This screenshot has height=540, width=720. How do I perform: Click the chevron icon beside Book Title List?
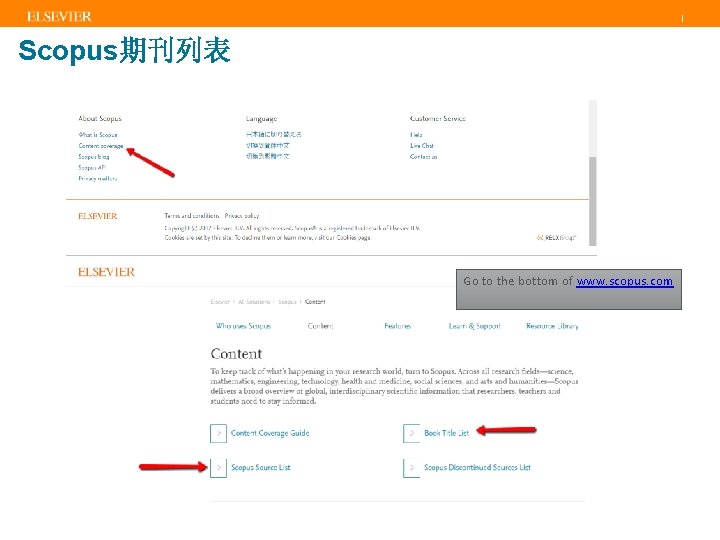point(412,433)
